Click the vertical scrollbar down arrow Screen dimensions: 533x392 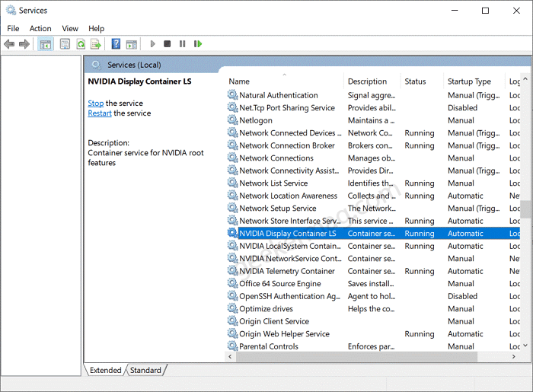pos(525,346)
